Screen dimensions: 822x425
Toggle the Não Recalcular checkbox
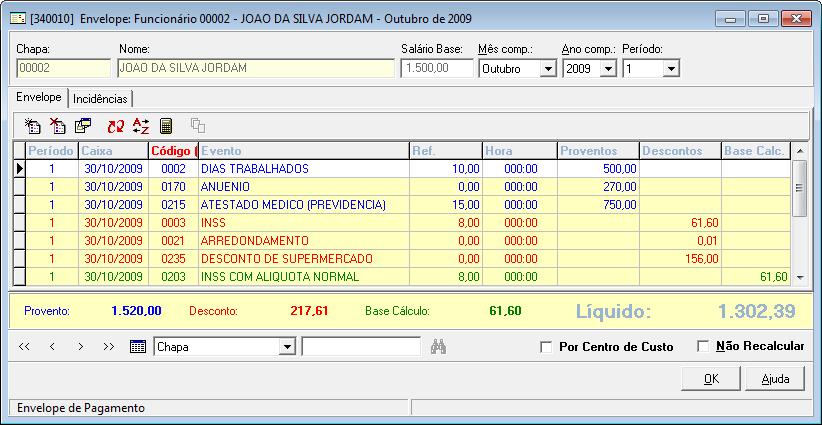[703, 346]
